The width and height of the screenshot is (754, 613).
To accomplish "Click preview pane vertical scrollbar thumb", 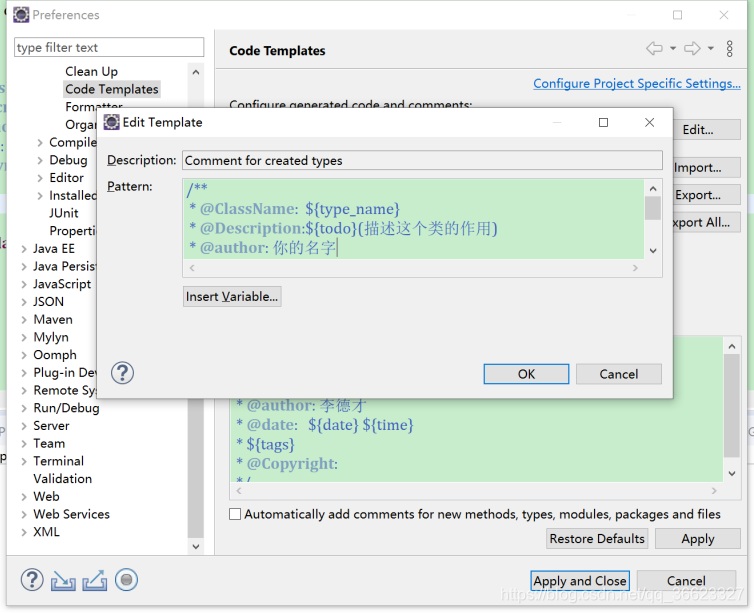I will click(731, 406).
